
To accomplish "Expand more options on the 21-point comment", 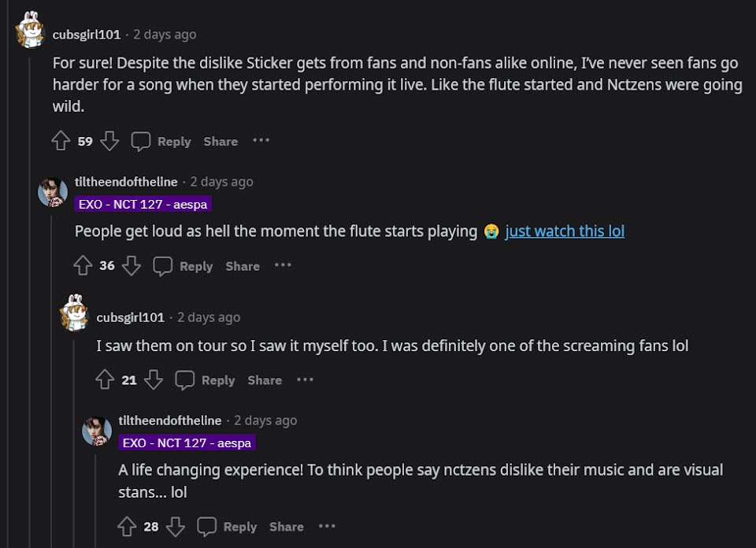I will click(x=305, y=380).
